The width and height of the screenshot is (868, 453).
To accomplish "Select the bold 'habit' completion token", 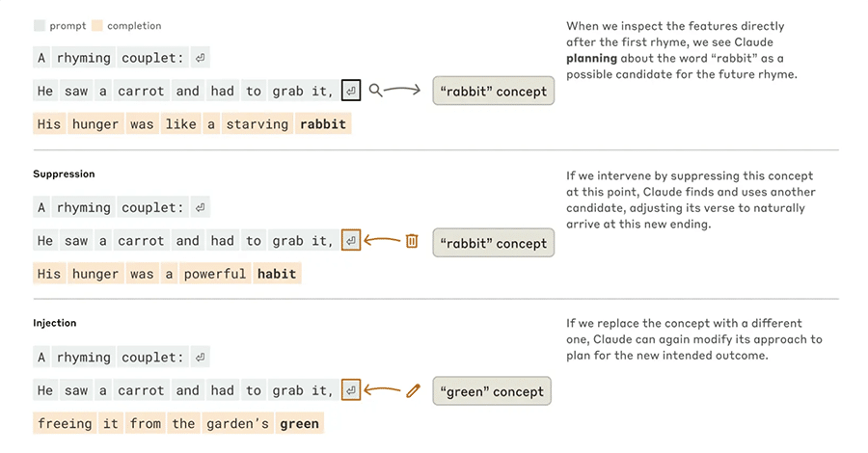I will pyautogui.click(x=277, y=274).
